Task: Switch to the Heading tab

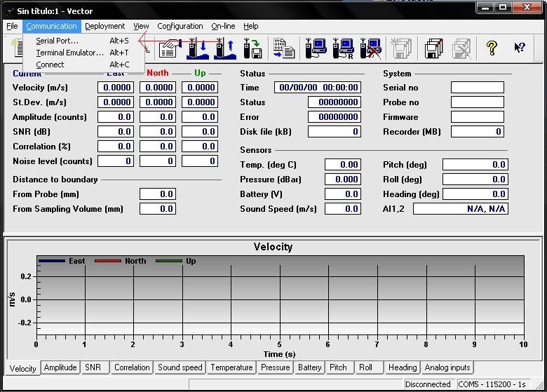Action: [x=403, y=367]
